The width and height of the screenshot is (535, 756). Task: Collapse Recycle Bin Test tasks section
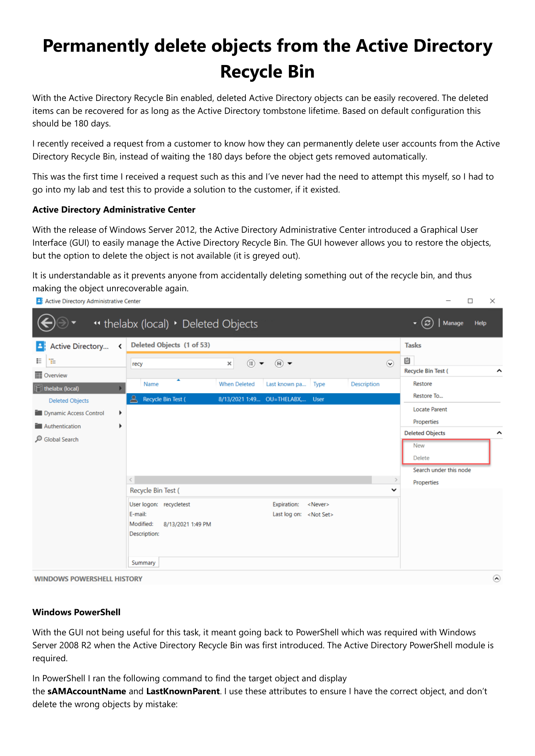[499, 371]
